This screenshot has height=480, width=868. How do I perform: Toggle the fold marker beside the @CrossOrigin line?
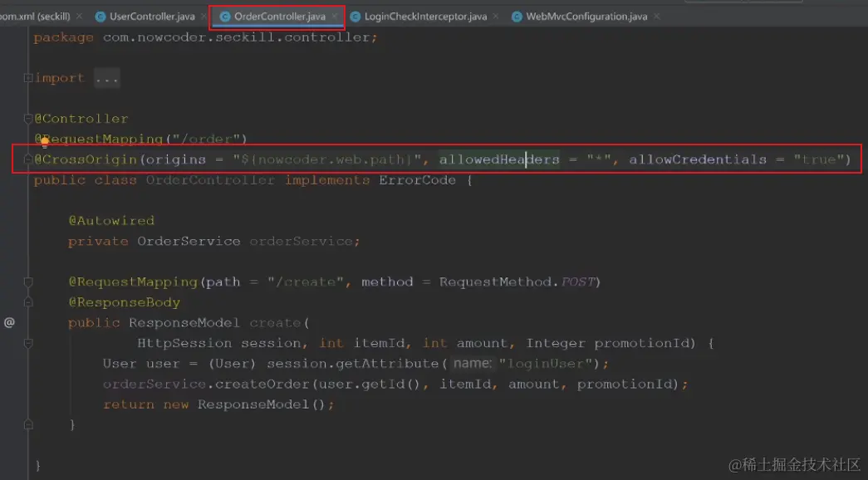[x=27, y=159]
